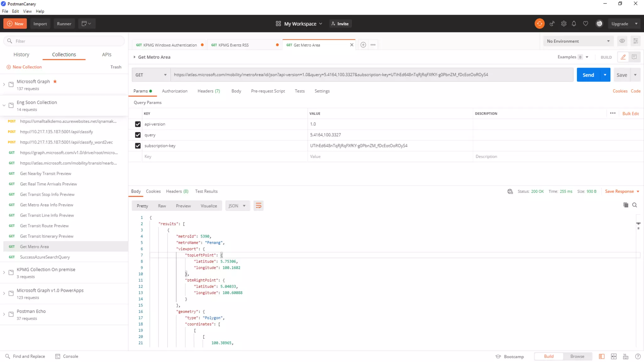Open the settings wrench icon in header
This screenshot has width=644, height=362.
[x=563, y=24]
